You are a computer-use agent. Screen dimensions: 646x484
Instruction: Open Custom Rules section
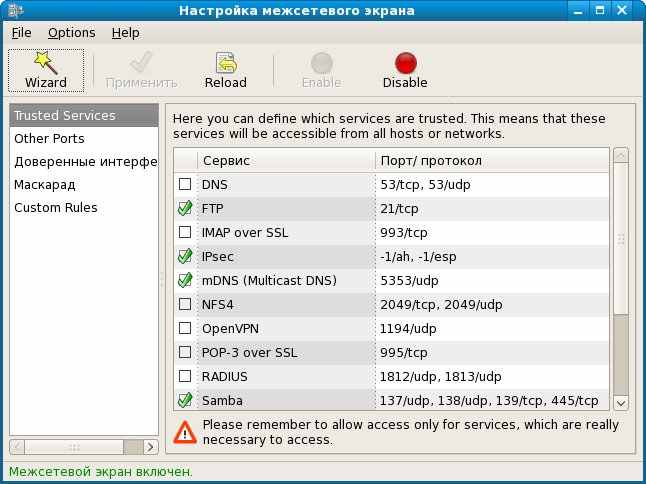click(84, 208)
